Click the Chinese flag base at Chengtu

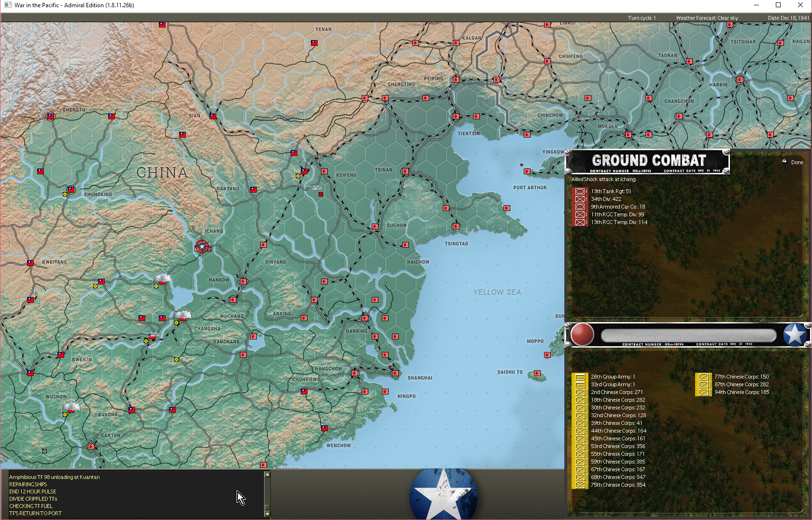coord(51,116)
